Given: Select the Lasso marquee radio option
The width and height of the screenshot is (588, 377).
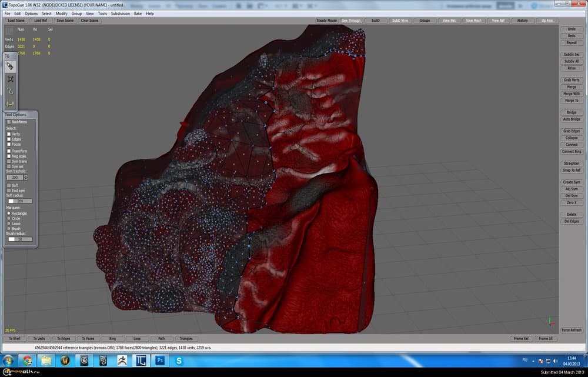Looking at the screenshot, I should 8,223.
